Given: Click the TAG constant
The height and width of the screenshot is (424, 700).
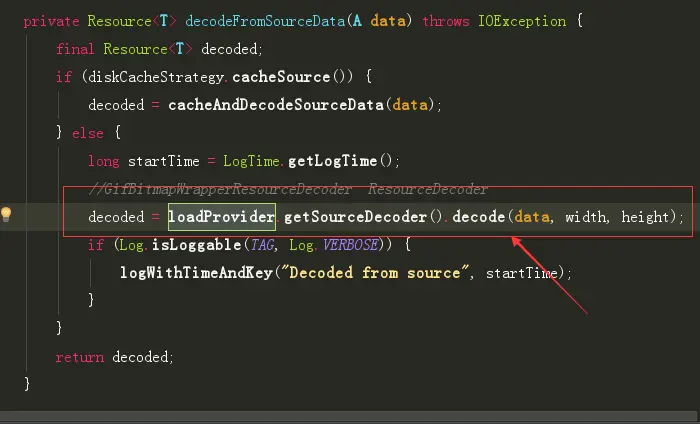Looking at the screenshot, I should [262, 245].
